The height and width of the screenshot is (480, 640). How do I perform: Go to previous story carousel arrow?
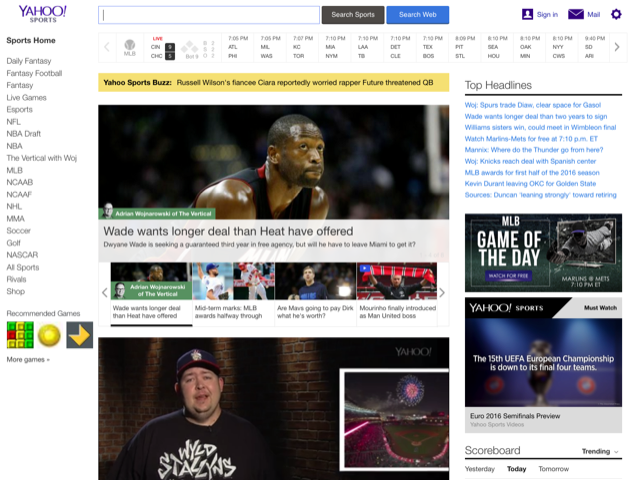click(104, 292)
